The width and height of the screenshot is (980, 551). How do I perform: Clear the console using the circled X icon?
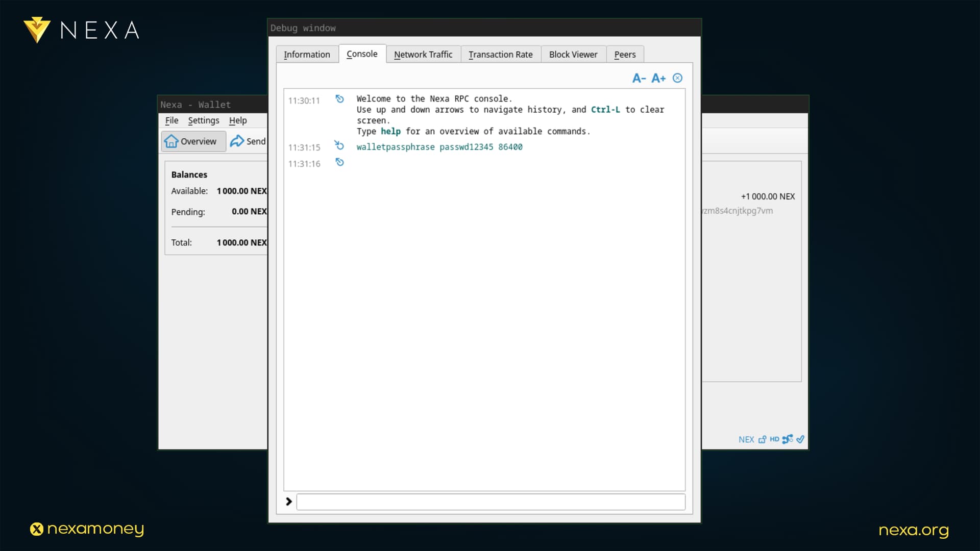pos(677,78)
